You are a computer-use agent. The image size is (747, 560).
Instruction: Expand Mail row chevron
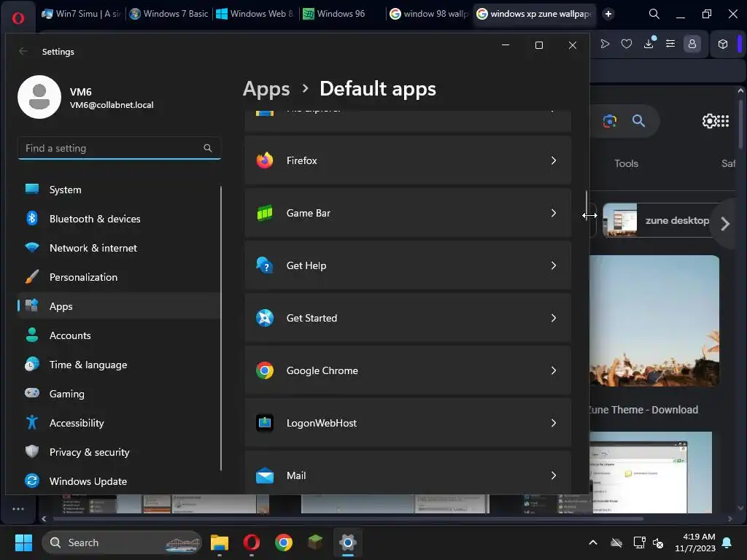tap(553, 475)
